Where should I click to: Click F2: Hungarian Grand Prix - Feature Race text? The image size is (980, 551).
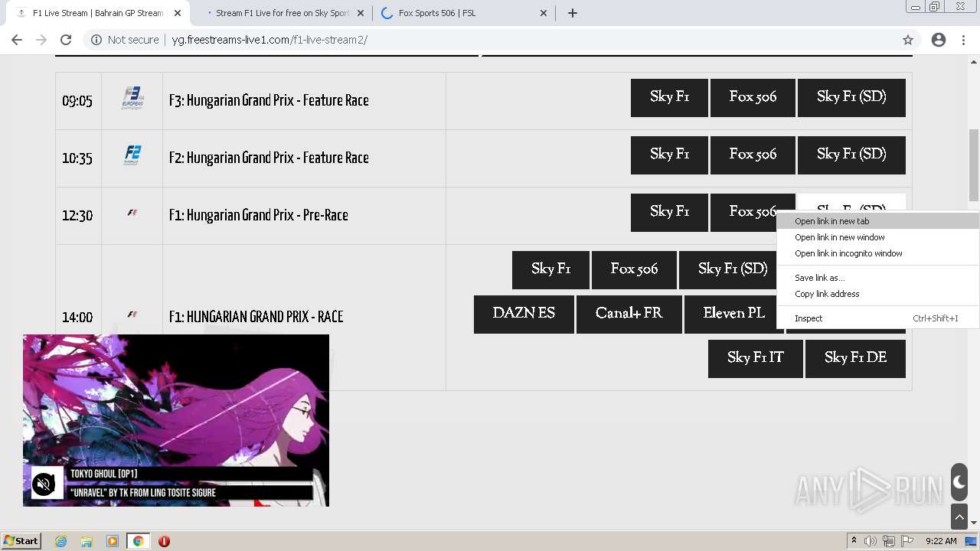pos(269,158)
